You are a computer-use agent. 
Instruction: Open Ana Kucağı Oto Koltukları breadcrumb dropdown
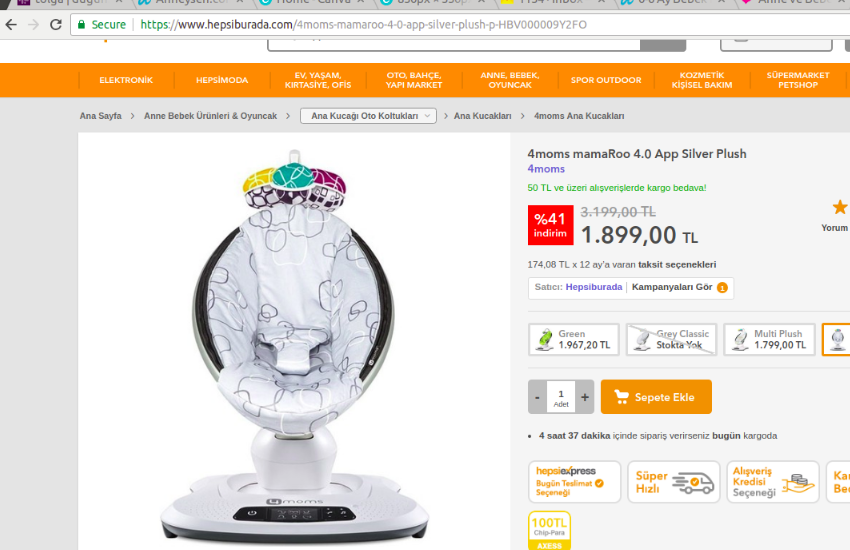[369, 116]
